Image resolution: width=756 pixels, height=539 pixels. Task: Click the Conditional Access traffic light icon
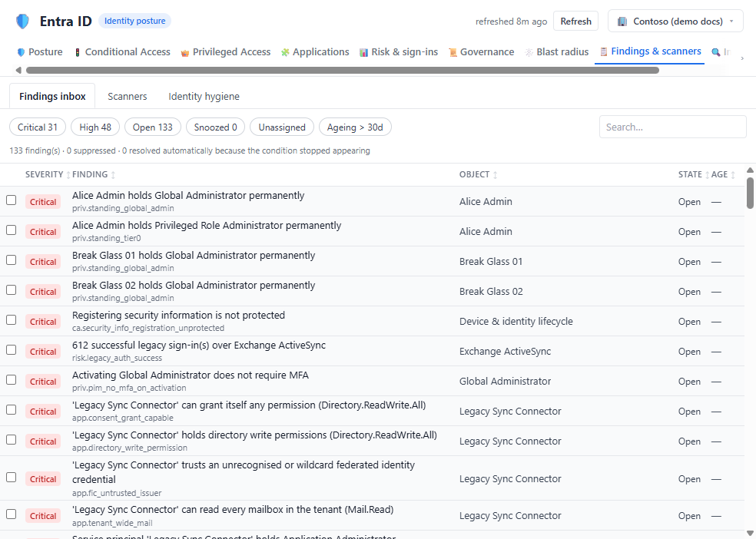coord(77,52)
